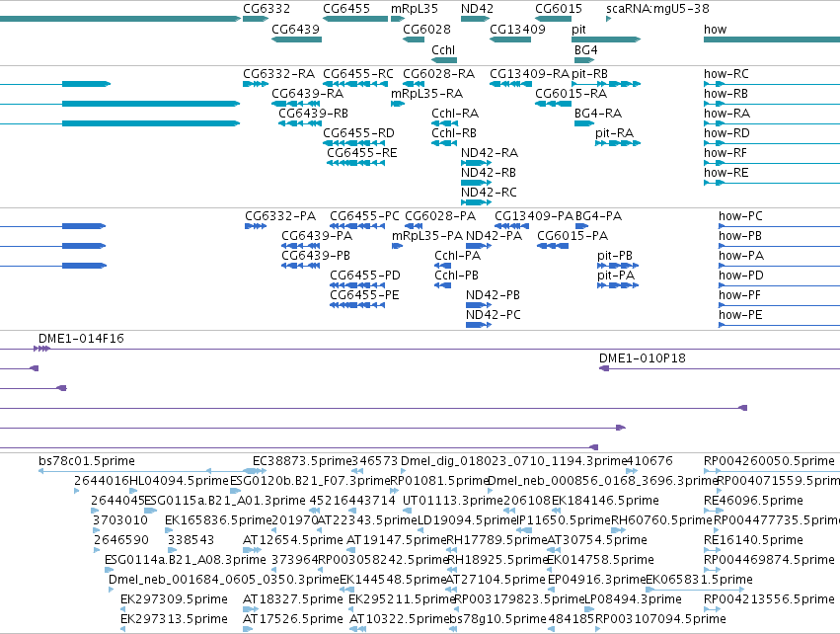840x634 pixels.
Task: Open transcript CG6332-RA
Action: 278,74
